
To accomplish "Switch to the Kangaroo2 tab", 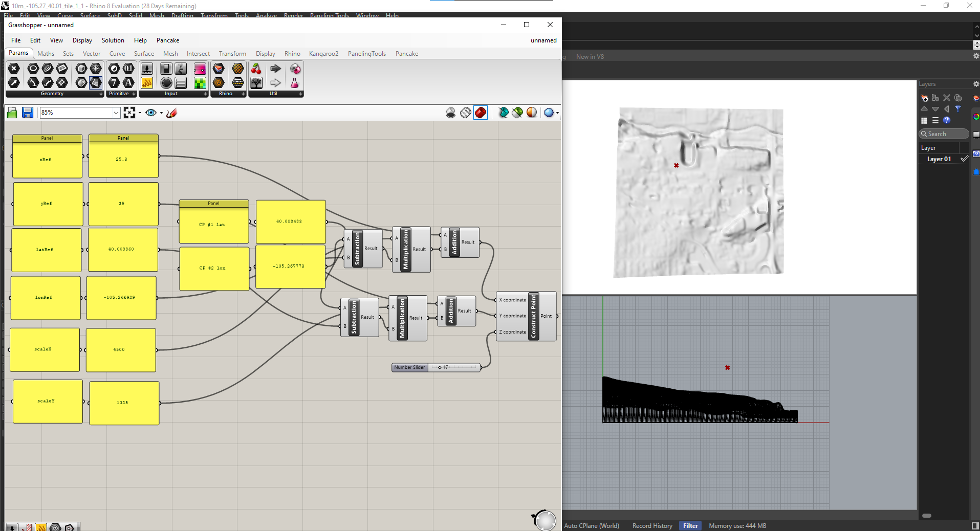I will point(323,54).
